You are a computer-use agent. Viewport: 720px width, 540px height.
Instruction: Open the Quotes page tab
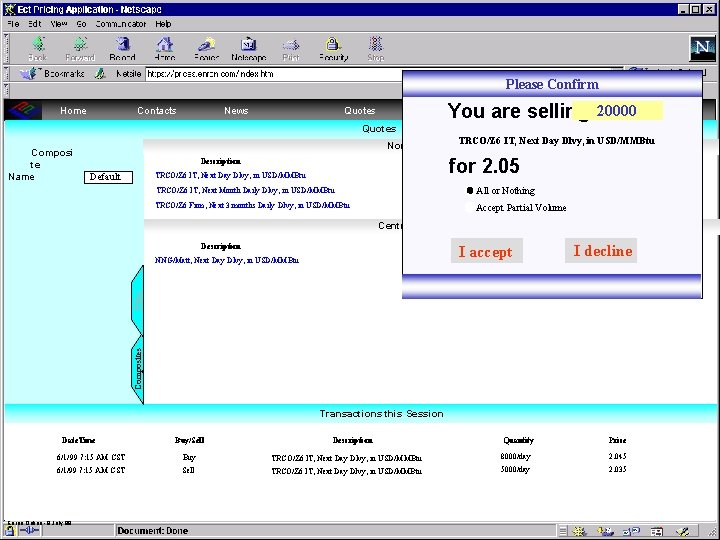point(360,111)
